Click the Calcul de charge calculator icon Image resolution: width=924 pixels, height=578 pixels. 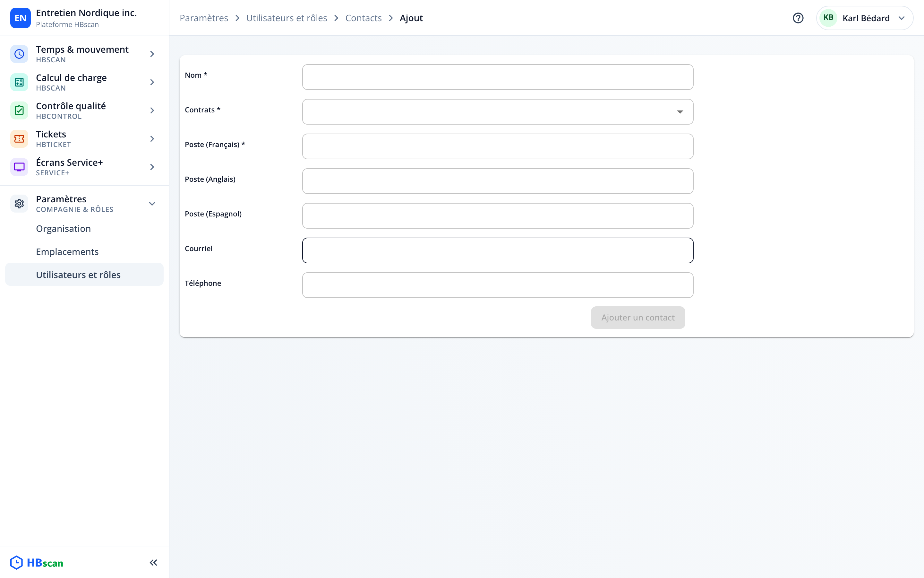tap(19, 82)
